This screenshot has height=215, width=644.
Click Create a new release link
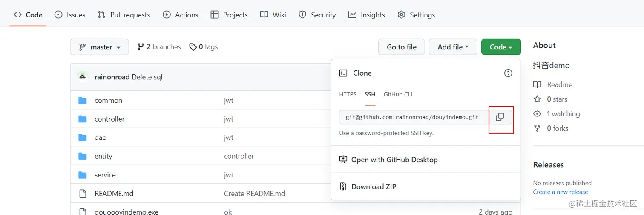[561, 192]
